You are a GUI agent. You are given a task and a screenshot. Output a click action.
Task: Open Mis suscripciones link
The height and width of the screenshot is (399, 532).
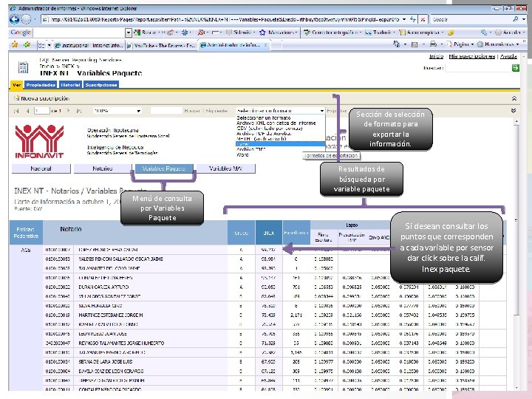pyautogui.click(x=472, y=56)
